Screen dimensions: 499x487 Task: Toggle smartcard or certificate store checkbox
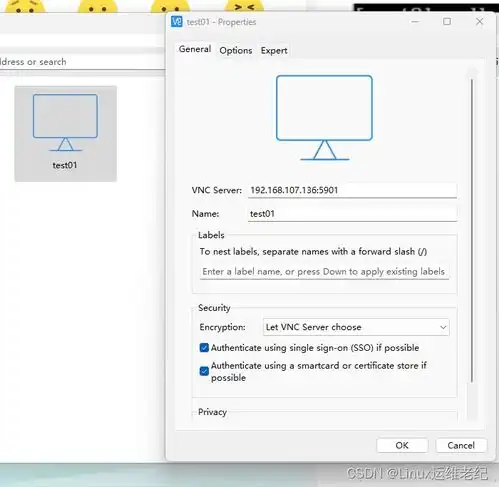point(204,371)
